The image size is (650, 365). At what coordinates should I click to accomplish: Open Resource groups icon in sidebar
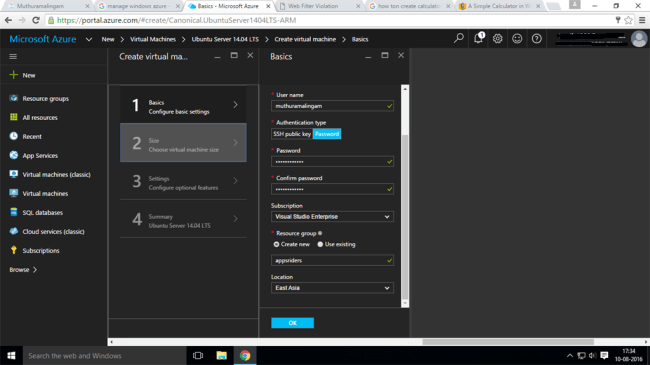(x=14, y=98)
